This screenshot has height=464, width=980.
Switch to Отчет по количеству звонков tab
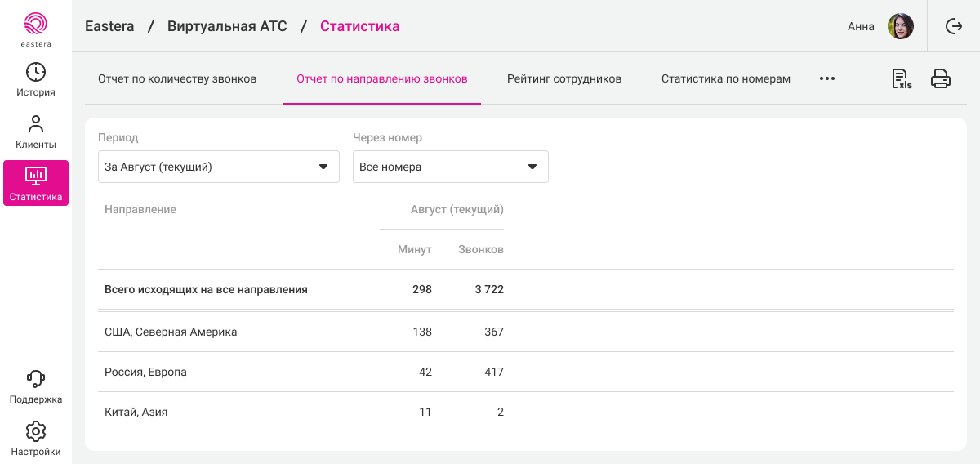coord(177,79)
